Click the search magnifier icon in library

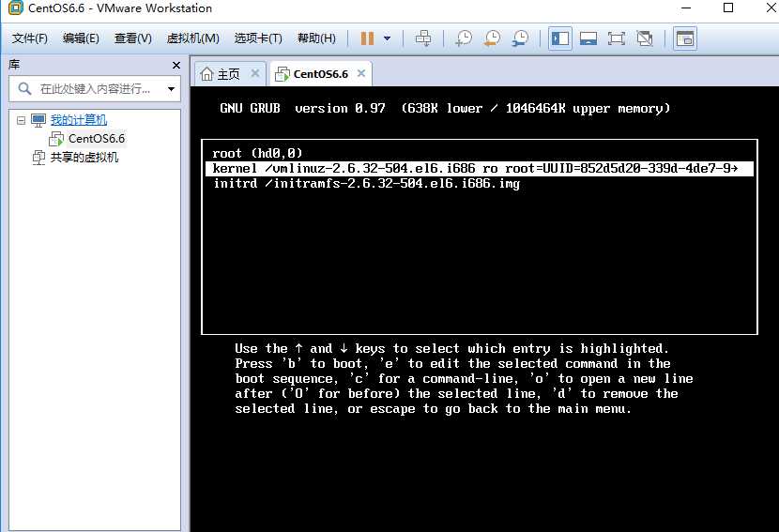pyautogui.click(x=24, y=89)
